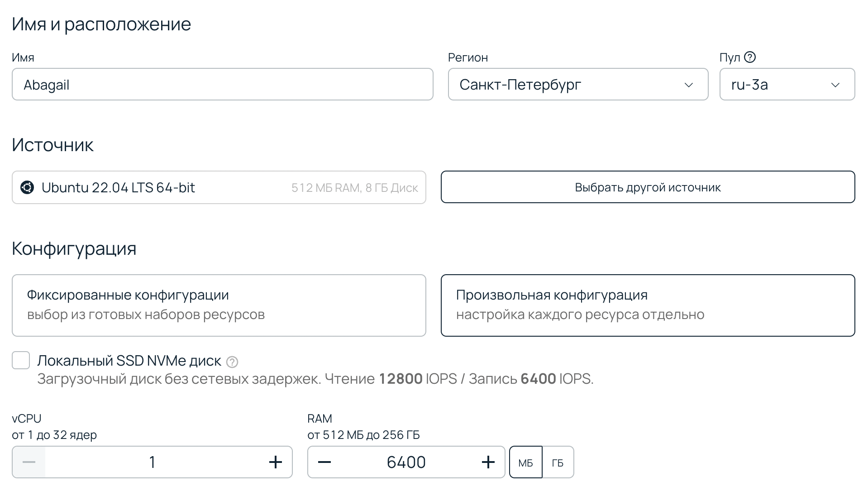868x486 pixels.
Task: Open the Регион dropdown showing Санкт-Петербург
Action: click(x=577, y=85)
